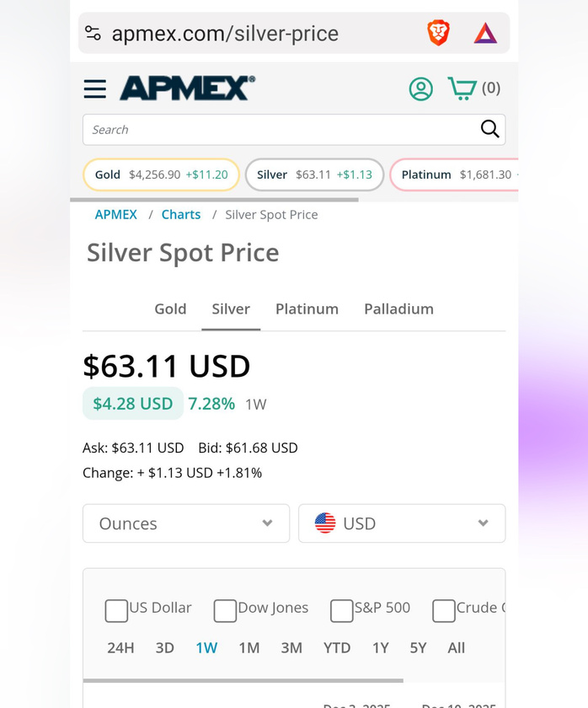Image resolution: width=588 pixels, height=708 pixels.
Task: Enable the US Dollar comparison checkbox
Action: click(x=116, y=610)
